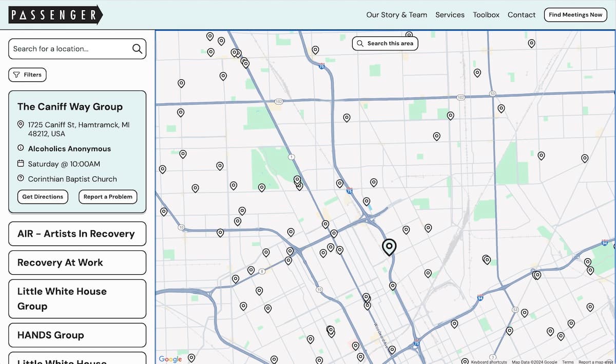
Task: Click the large selected map pin marker
Action: point(389,247)
